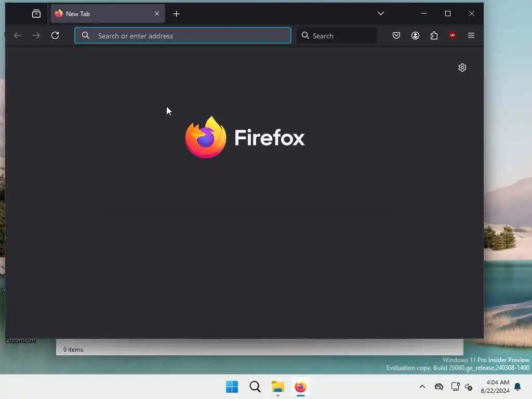Screen dimensions: 532x399
Task: Expand the list all tabs chevron
Action: pos(381,14)
